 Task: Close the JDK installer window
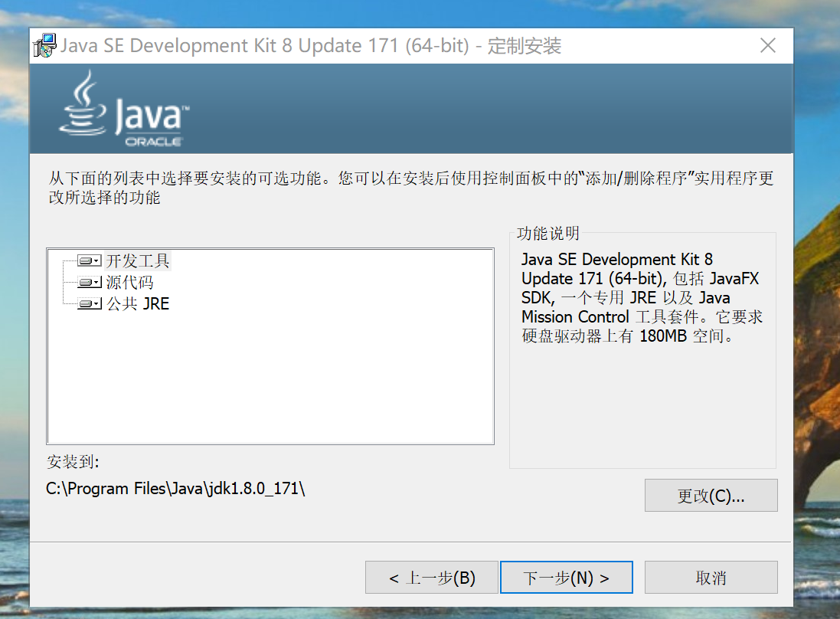[768, 45]
